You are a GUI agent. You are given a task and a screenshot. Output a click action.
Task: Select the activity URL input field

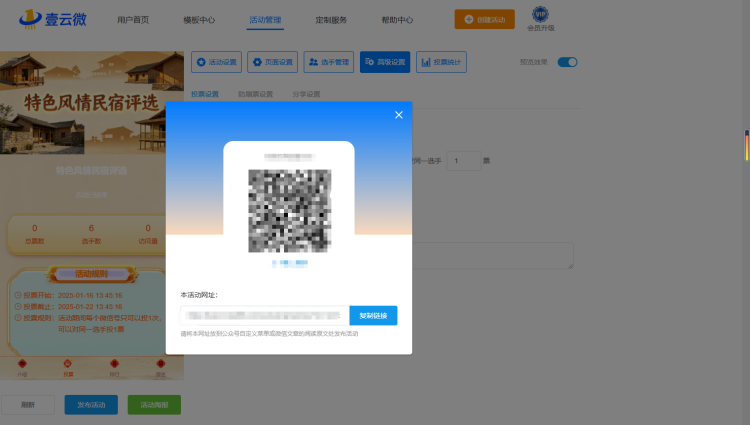(265, 316)
